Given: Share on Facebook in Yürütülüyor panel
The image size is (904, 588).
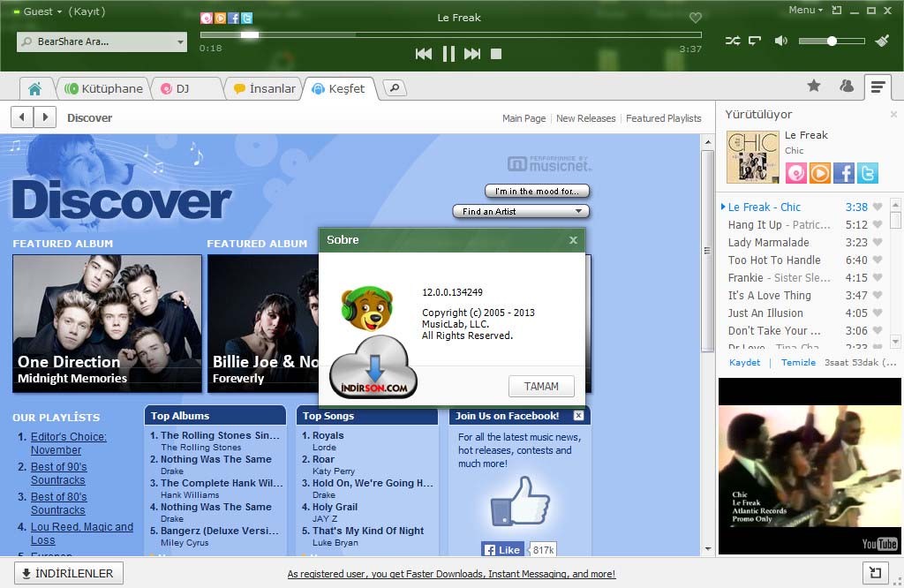Looking at the screenshot, I should tap(843, 173).
